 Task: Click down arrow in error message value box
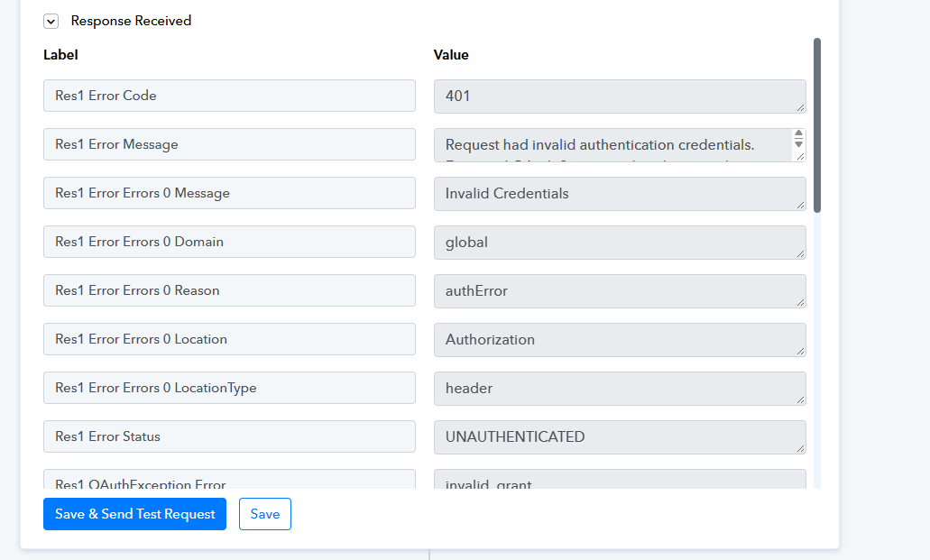tap(799, 143)
